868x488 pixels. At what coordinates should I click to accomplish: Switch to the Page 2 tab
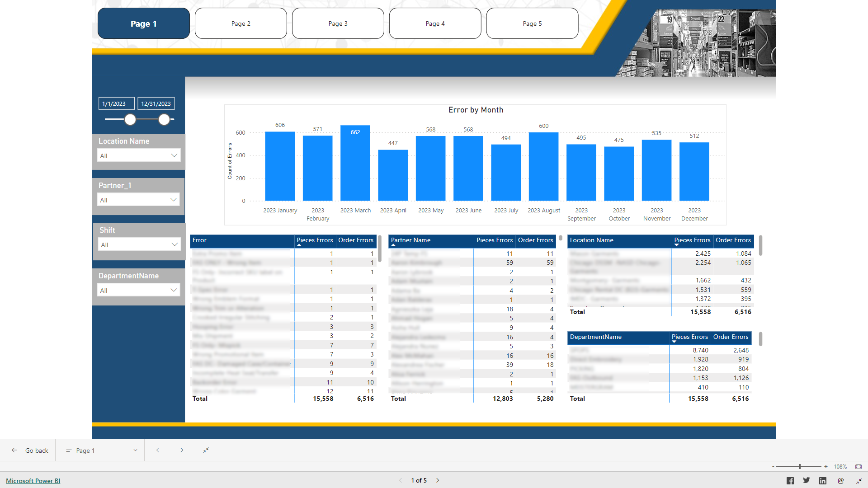[241, 23]
